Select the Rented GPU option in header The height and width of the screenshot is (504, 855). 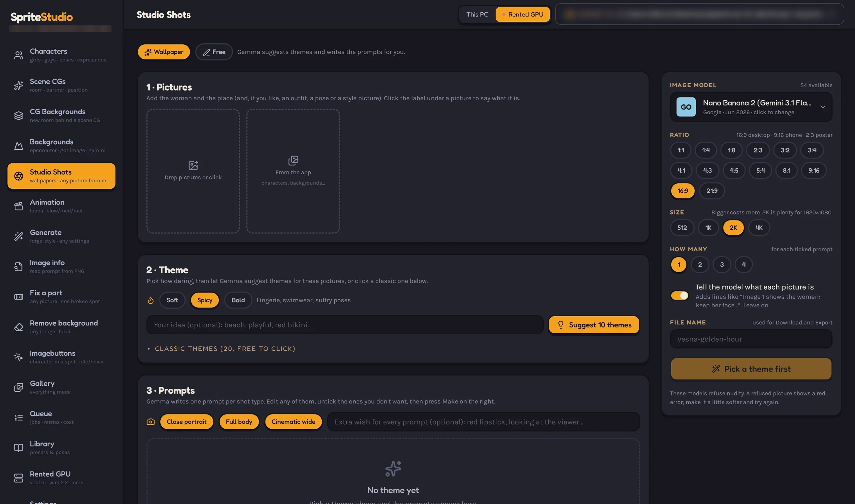(522, 15)
